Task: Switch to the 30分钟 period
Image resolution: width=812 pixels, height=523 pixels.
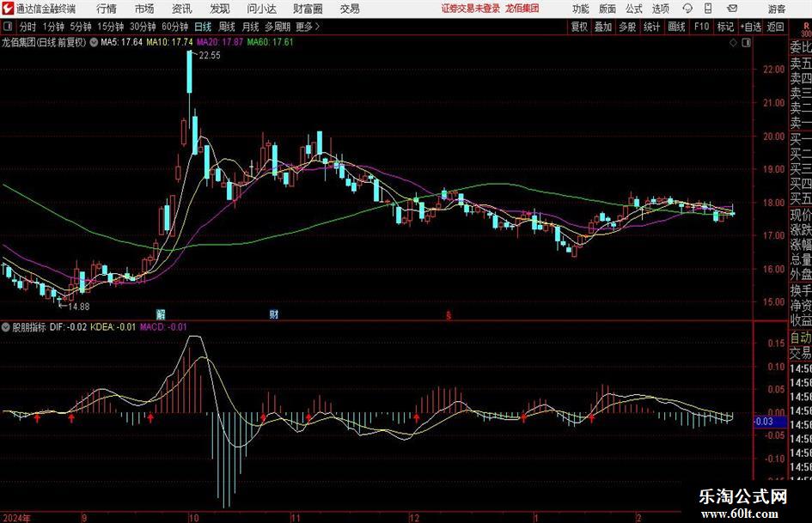Action: (x=143, y=27)
